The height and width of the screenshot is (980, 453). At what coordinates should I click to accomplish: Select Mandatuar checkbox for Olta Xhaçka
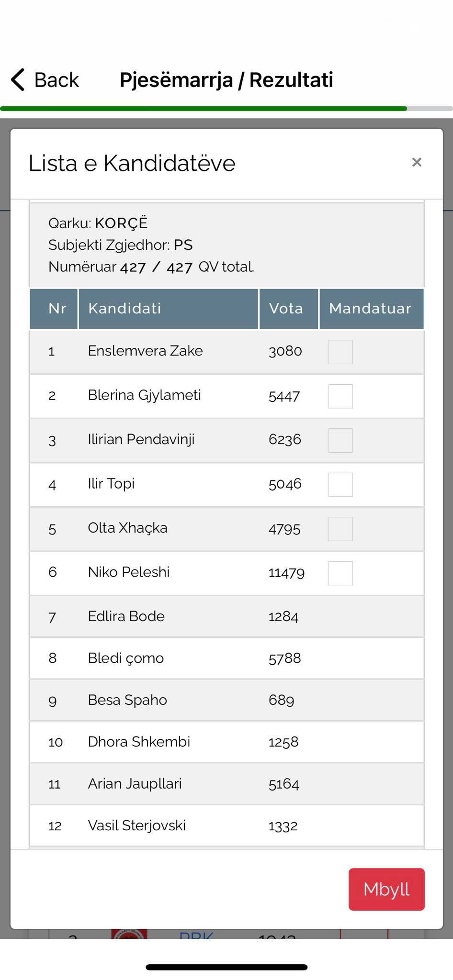[x=340, y=529]
